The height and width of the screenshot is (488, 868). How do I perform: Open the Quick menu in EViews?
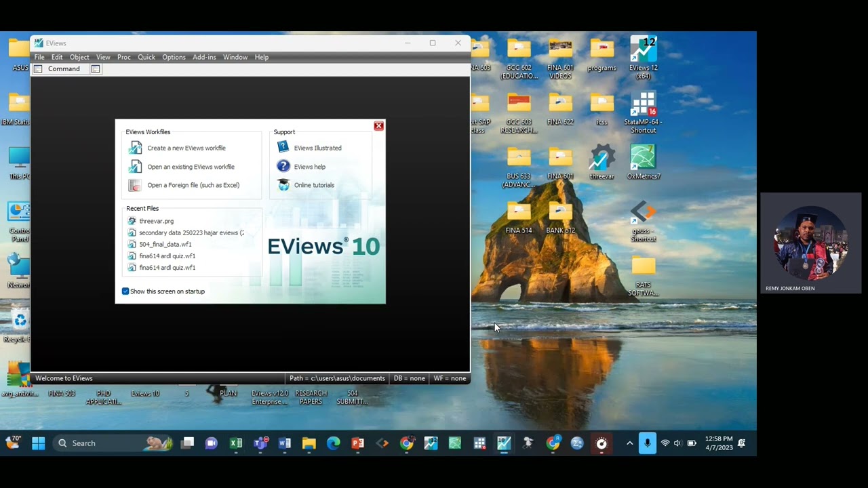tap(146, 57)
